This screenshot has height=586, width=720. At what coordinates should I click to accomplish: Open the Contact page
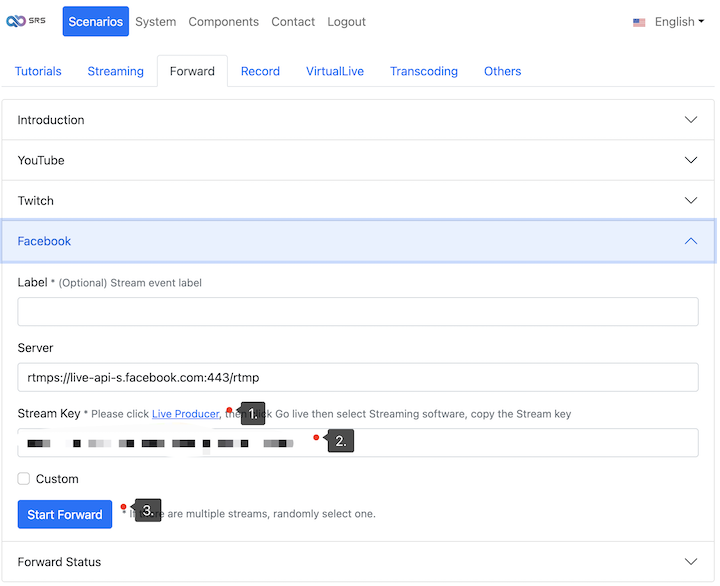(293, 22)
